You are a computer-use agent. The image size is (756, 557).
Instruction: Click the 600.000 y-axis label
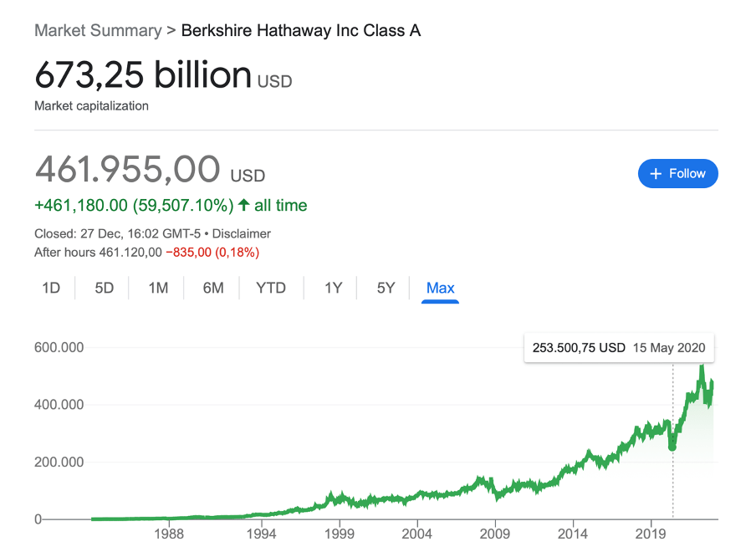(x=59, y=347)
